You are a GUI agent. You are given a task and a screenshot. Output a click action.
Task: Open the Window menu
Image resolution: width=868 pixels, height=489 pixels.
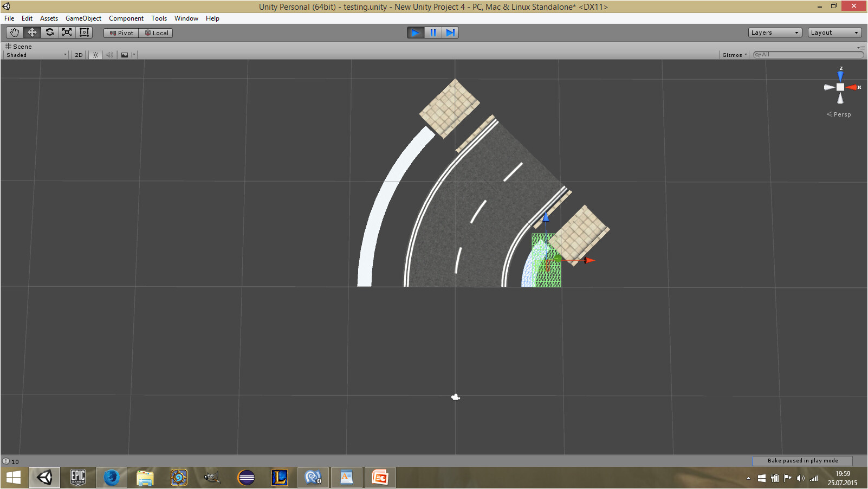(186, 18)
